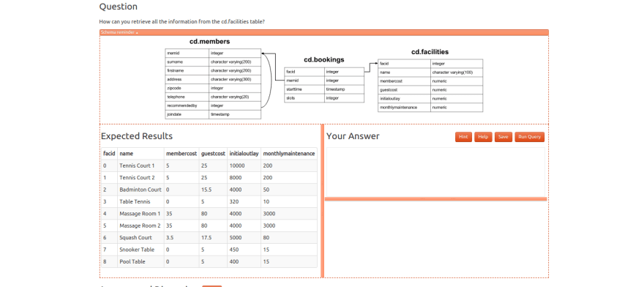Click the 3.5 membercost value
Screen dimensions: 644x287
(181, 237)
